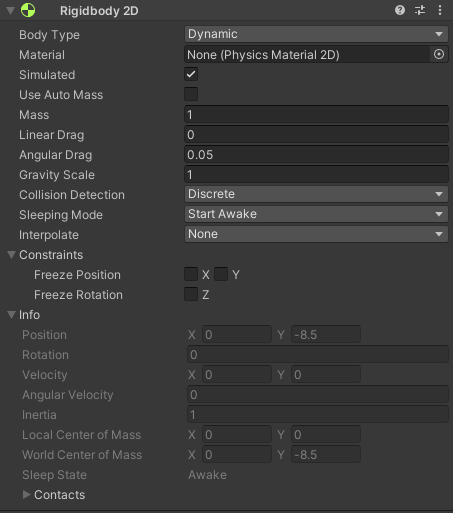Uncheck the Simulated checkbox
This screenshot has width=453, height=513.
pos(191,74)
